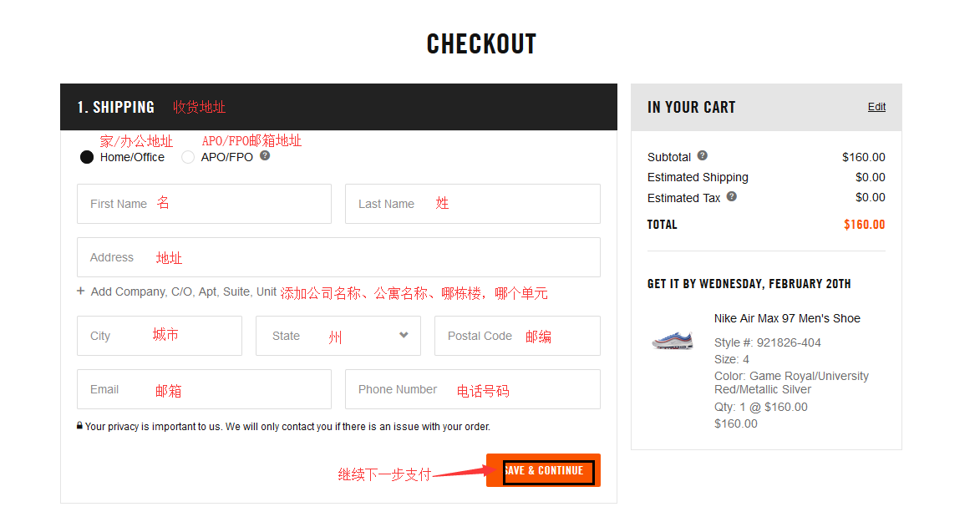Click the Subtotal help question icon
This screenshot has width=980, height=517.
703,156
